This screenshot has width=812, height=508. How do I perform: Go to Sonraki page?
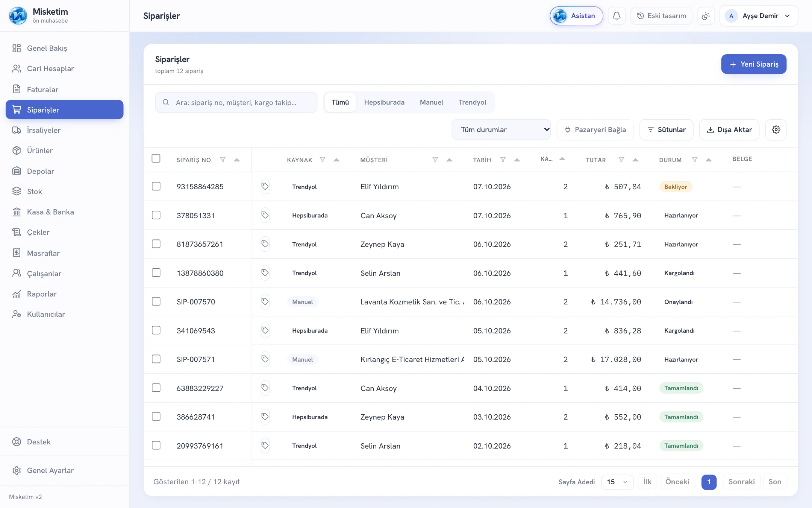pyautogui.click(x=741, y=482)
